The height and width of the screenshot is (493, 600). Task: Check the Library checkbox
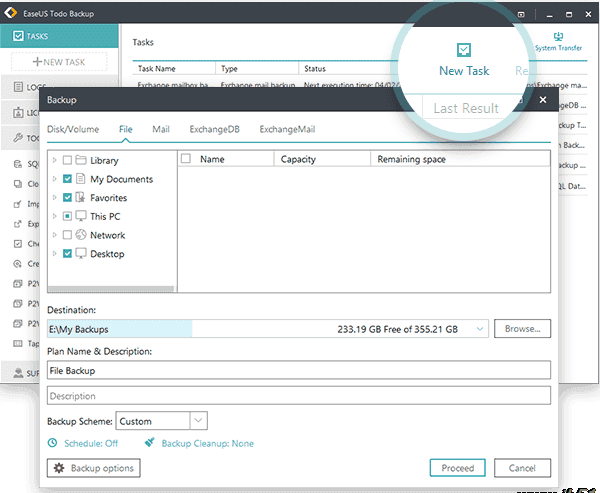[67, 160]
